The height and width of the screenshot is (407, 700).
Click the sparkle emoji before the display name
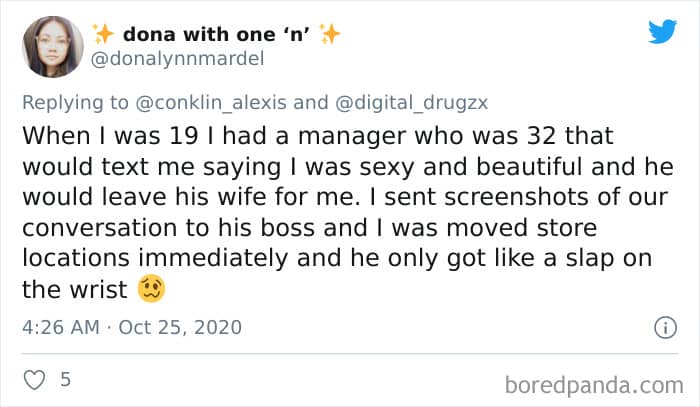[x=103, y=35]
